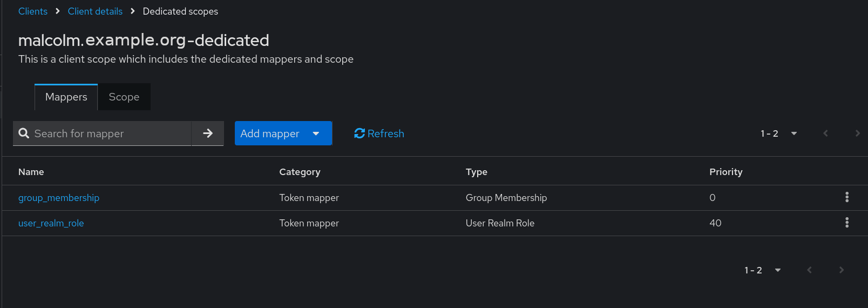Focus the Search for mapper field
Screen dimensions: 868x308
(x=102, y=133)
